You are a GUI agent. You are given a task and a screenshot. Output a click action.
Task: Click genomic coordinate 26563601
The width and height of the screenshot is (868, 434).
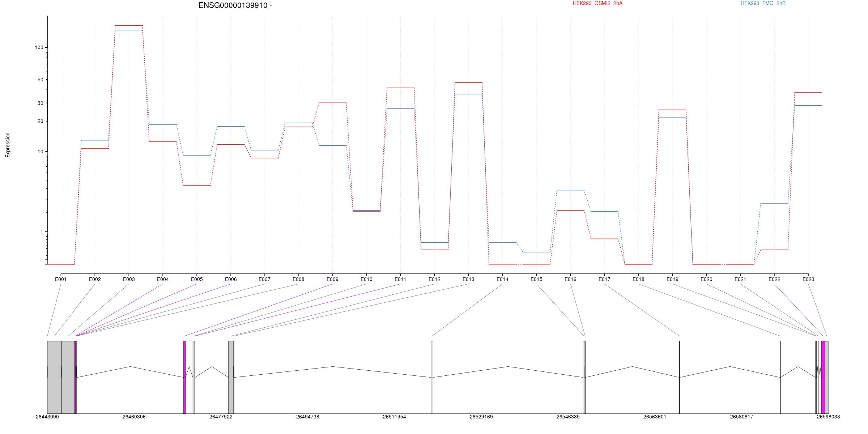pos(655,417)
